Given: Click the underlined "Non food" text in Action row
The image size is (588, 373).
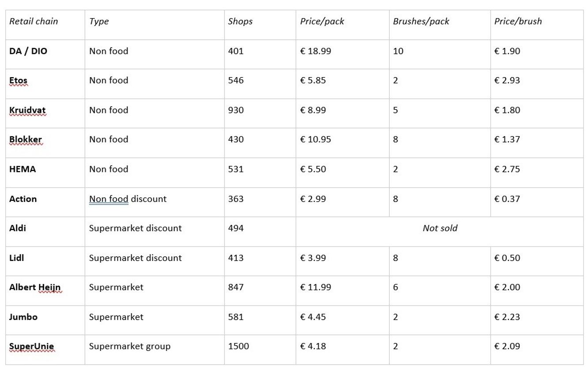Looking at the screenshot, I should (109, 199).
